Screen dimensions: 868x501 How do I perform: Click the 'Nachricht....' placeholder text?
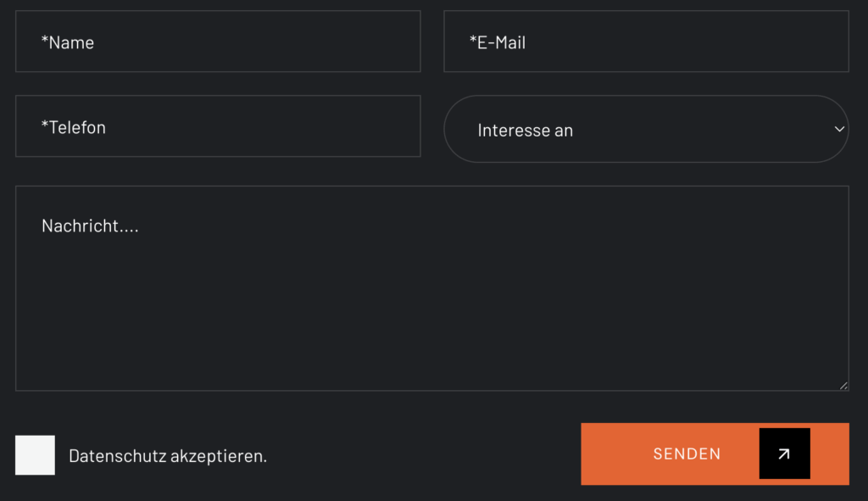point(90,225)
